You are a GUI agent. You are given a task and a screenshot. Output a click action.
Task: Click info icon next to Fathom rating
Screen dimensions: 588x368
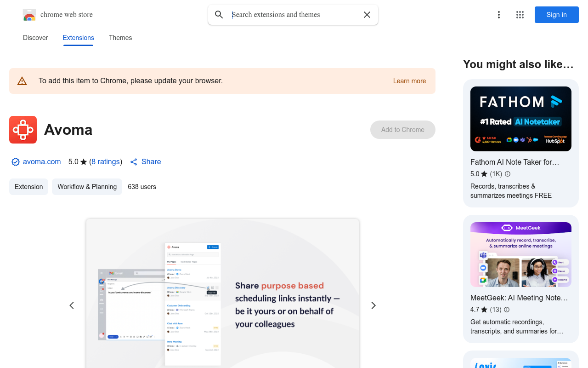508,174
